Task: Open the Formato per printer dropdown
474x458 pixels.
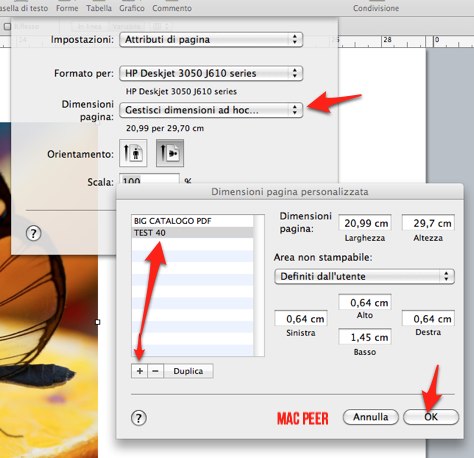Action: click(211, 73)
